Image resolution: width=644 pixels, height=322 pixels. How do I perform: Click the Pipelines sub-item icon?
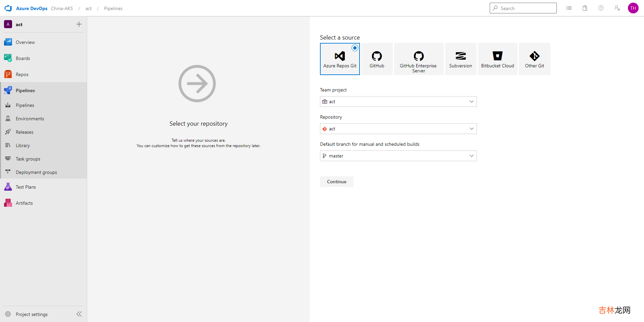pos(8,105)
